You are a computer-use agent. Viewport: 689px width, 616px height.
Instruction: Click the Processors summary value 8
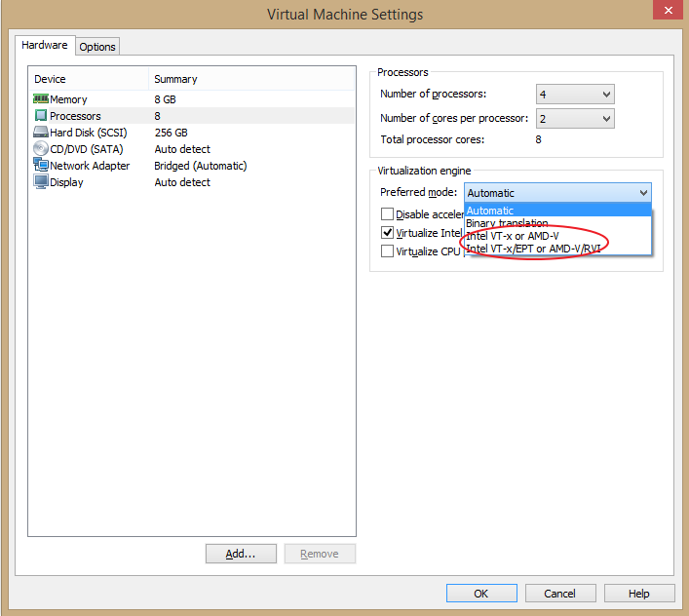[157, 116]
